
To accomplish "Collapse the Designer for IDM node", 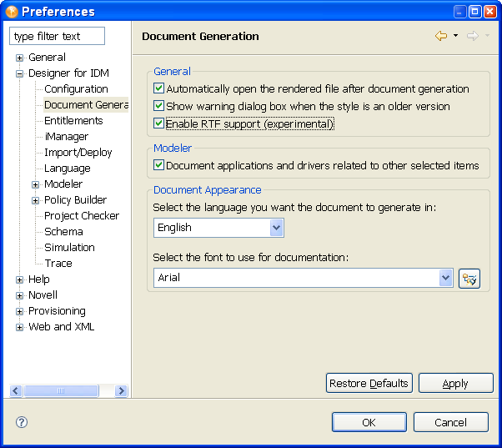I will pyautogui.click(x=19, y=74).
